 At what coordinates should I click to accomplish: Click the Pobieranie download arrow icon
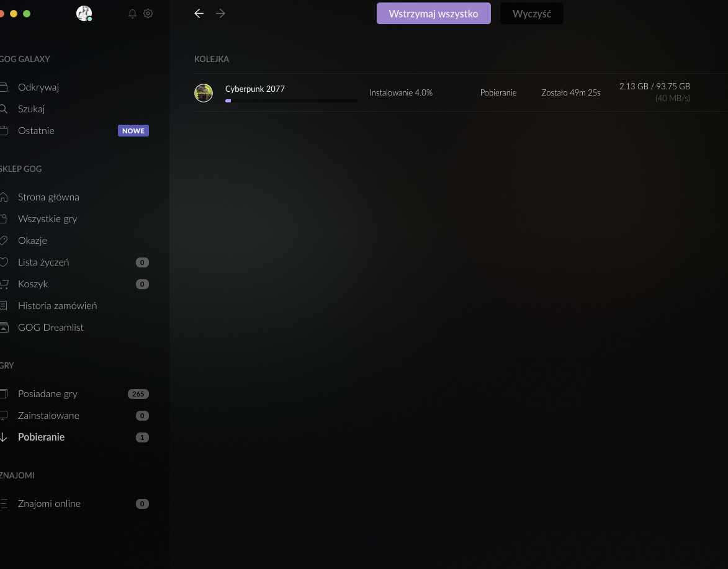(3, 437)
